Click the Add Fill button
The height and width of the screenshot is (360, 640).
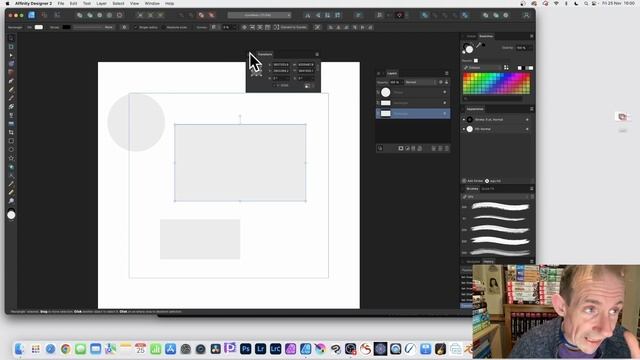tap(493, 181)
